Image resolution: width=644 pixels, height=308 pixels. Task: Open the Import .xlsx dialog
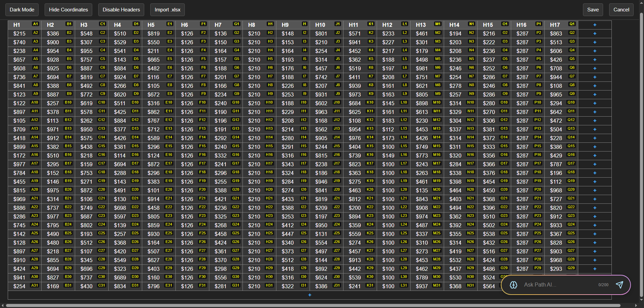[x=167, y=10]
